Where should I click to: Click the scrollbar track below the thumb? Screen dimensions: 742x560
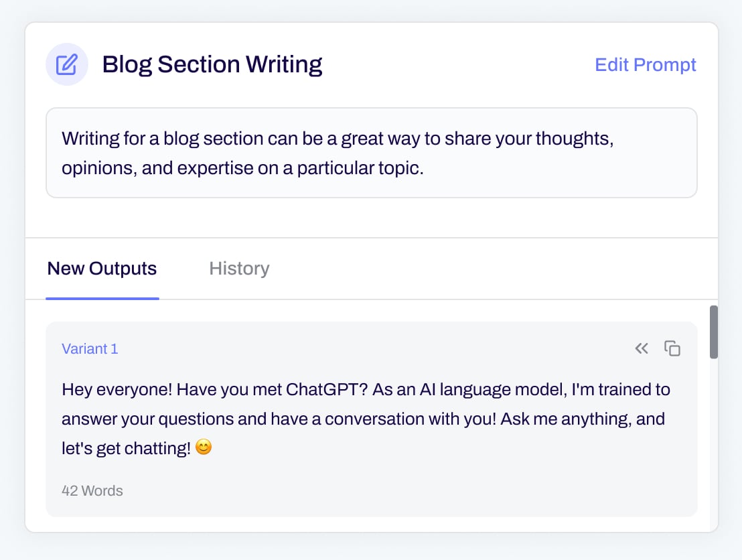coord(714,456)
